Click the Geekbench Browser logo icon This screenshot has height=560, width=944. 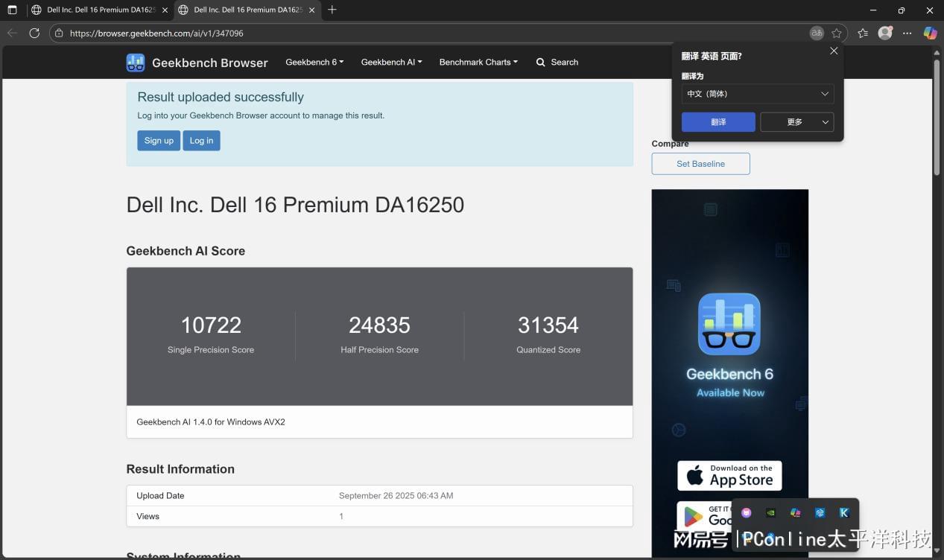coord(135,63)
